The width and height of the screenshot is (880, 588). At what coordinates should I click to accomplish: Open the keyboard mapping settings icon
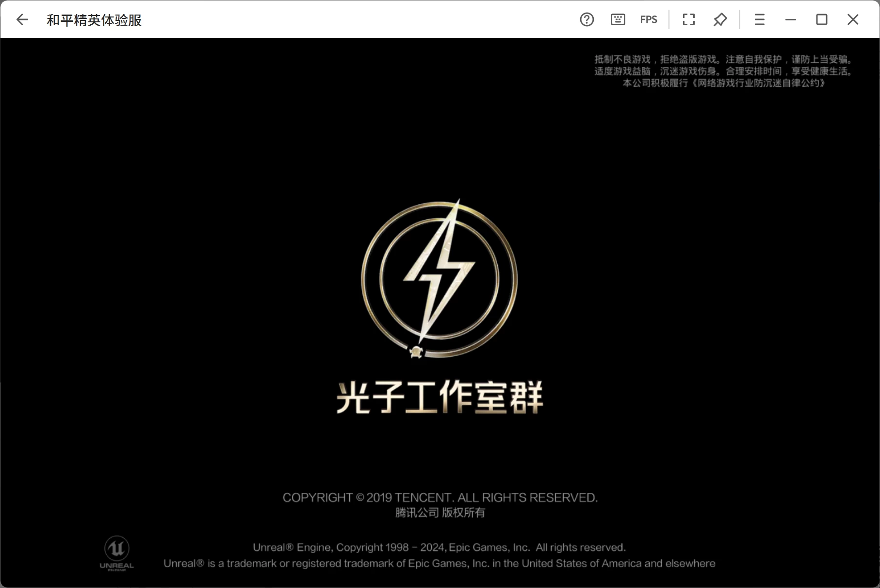618,19
